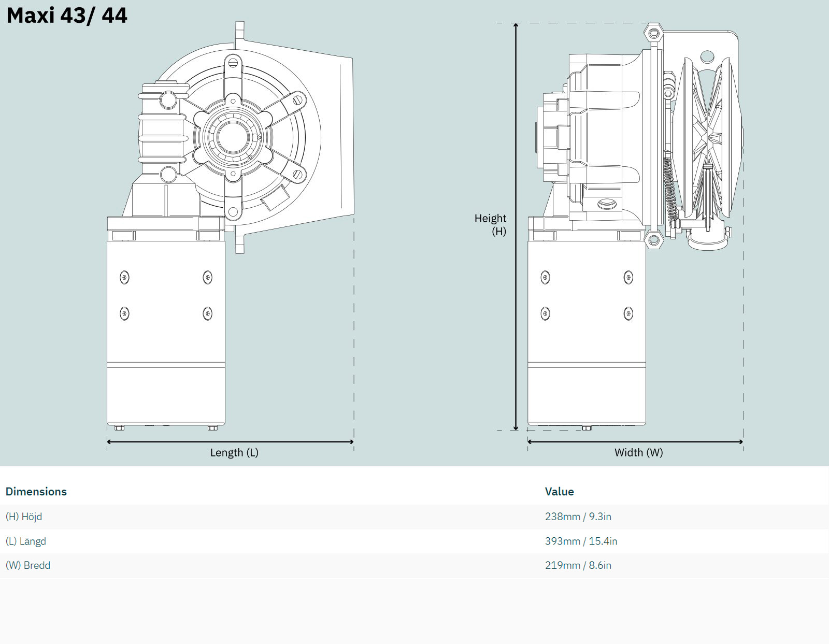This screenshot has height=644, width=829.
Task: Click the Width (W) label
Action: click(638, 453)
